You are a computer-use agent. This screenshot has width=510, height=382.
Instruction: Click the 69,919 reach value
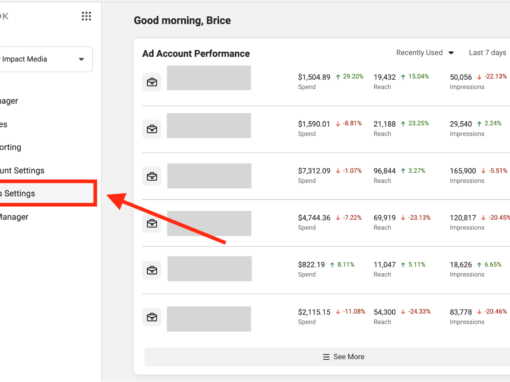384,218
